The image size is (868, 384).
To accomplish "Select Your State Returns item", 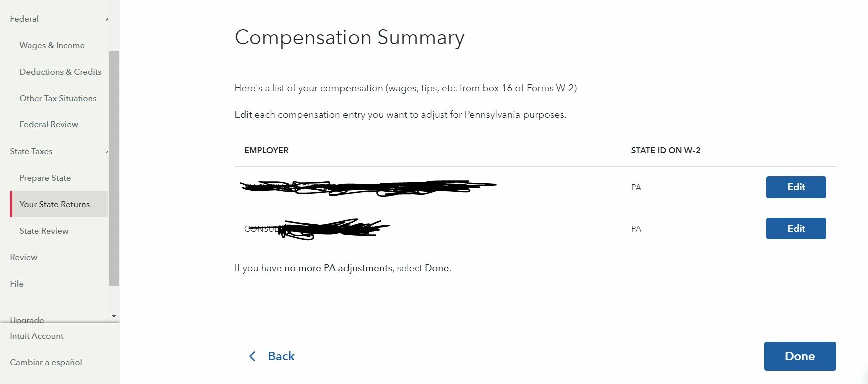I will pos(59,204).
